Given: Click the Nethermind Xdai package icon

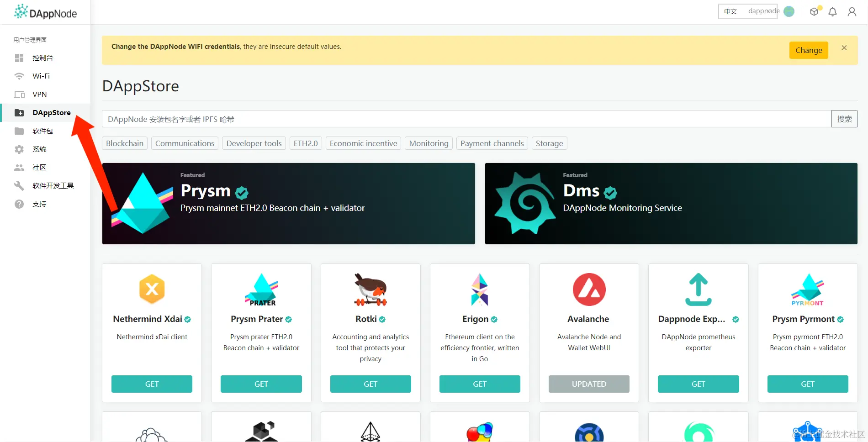Looking at the screenshot, I should [x=152, y=289].
